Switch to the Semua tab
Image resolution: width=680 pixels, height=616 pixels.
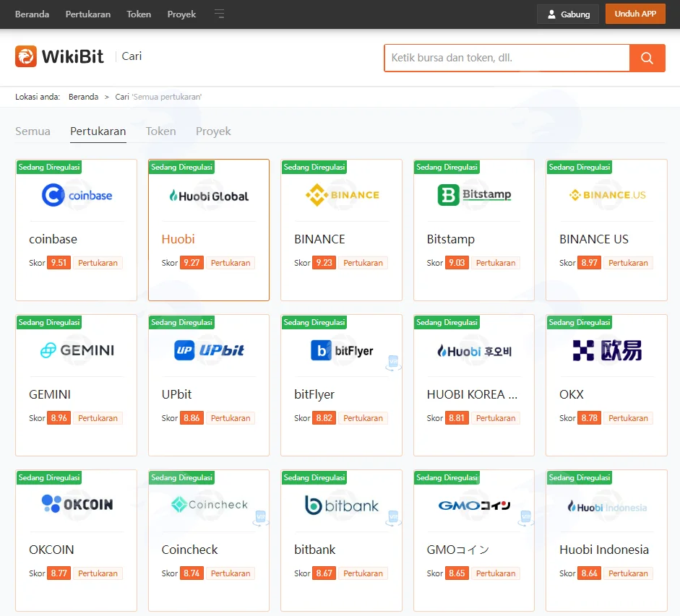[33, 131]
